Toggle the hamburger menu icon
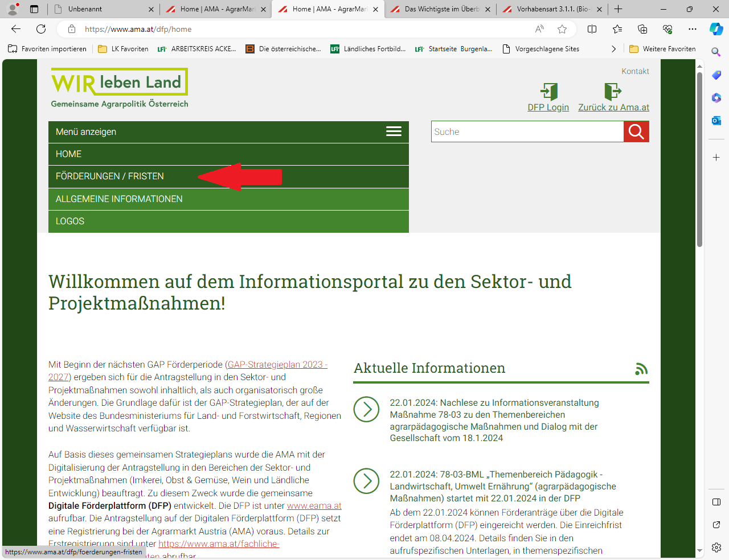 point(394,131)
